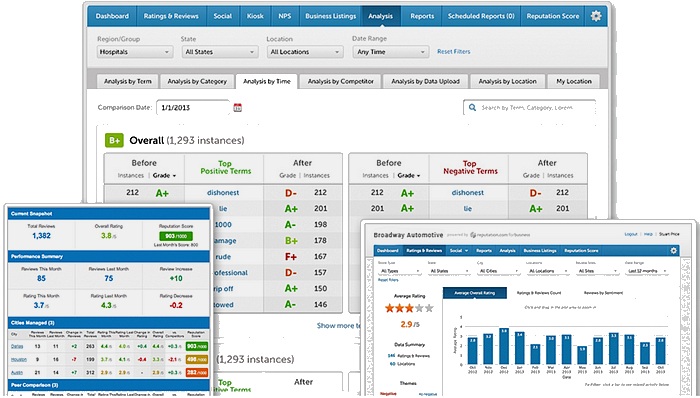The height and width of the screenshot is (398, 700).
Task: Open Analysis tab in Broadway Automotive window
Action: (x=508, y=251)
